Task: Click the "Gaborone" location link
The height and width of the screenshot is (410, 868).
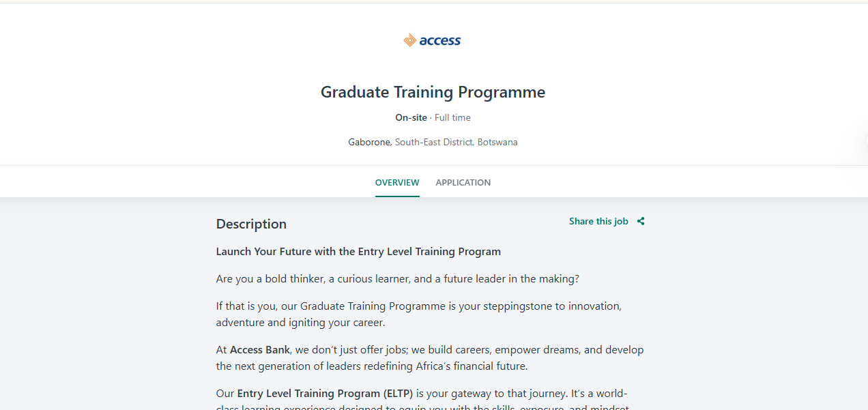Action: point(368,142)
